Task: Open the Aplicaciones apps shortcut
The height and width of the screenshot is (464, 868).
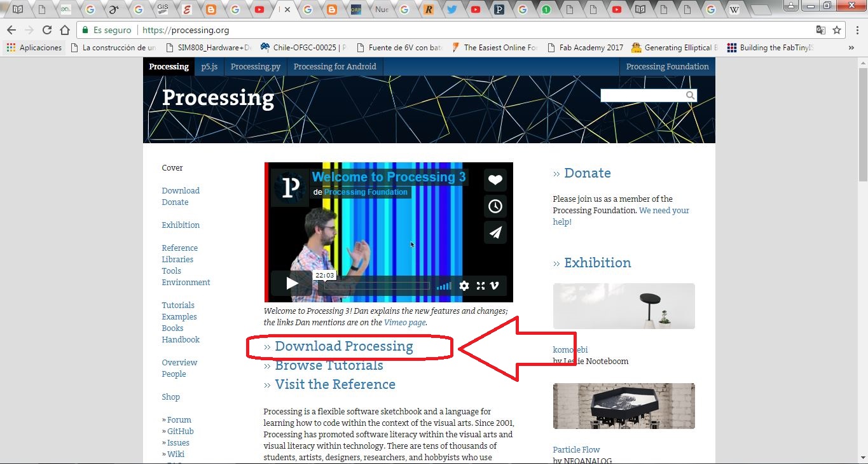Action: click(x=34, y=48)
